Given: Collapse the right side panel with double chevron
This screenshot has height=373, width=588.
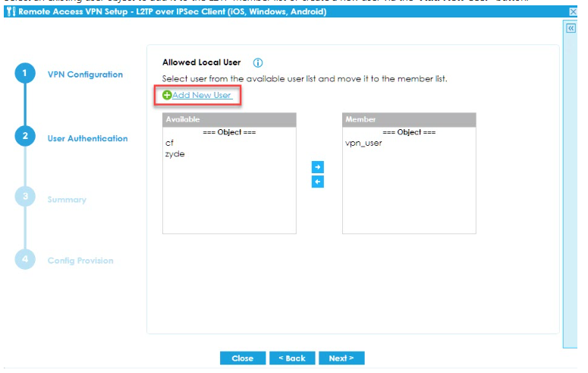Looking at the screenshot, I should (571, 28).
